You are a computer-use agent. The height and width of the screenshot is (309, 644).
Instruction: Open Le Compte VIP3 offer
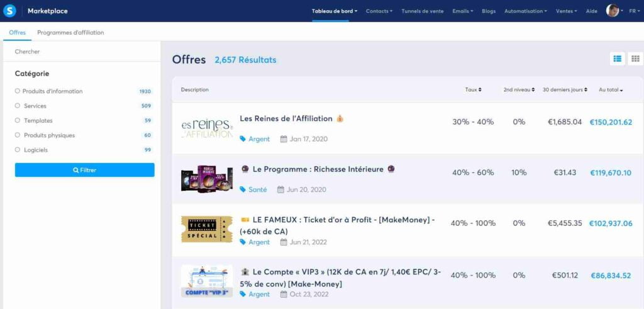click(340, 278)
